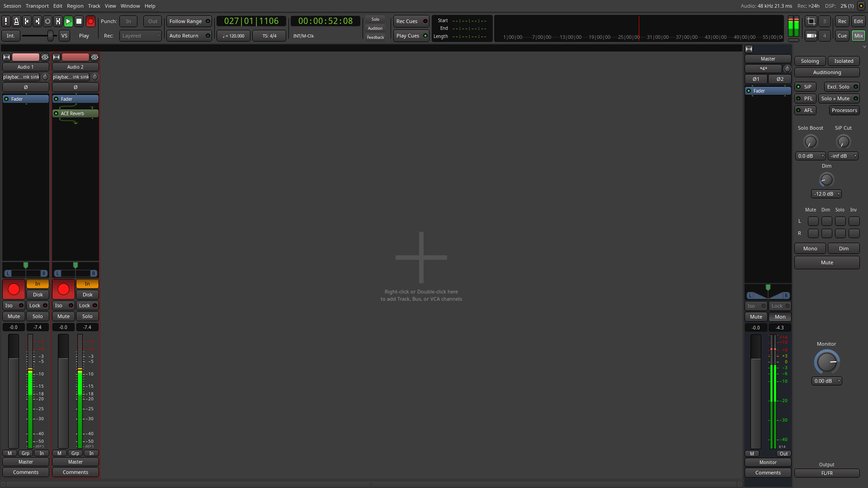Screen dimensions: 868x488
Task: Click the MIDI panic exclamation icon
Action: (x=6, y=21)
